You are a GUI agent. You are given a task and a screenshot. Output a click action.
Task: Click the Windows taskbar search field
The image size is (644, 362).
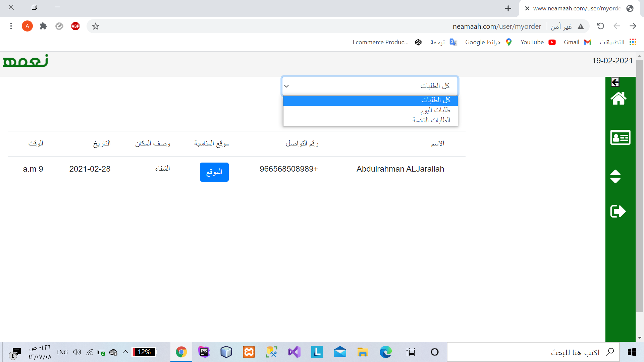pyautogui.click(x=533, y=352)
